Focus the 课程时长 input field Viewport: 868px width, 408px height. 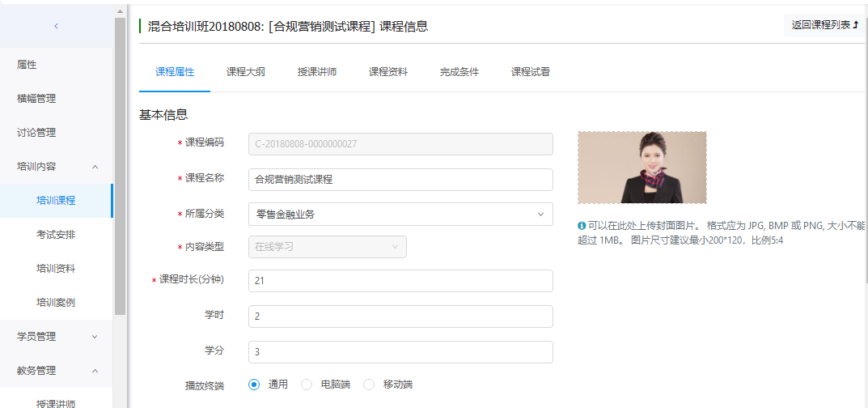400,281
